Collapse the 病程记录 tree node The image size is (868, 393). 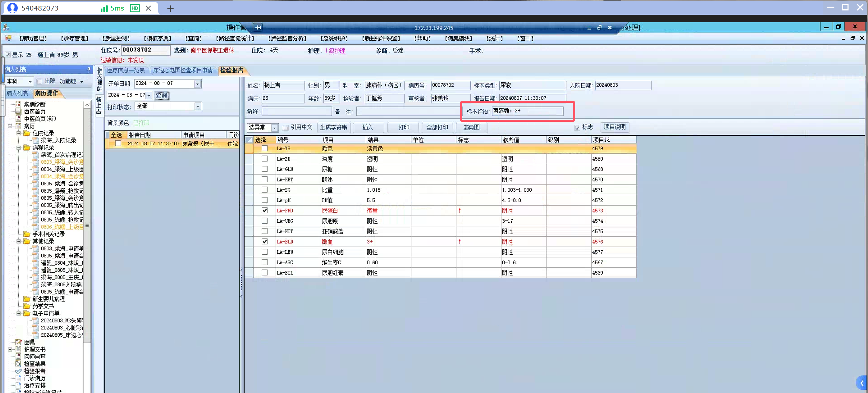(x=19, y=148)
